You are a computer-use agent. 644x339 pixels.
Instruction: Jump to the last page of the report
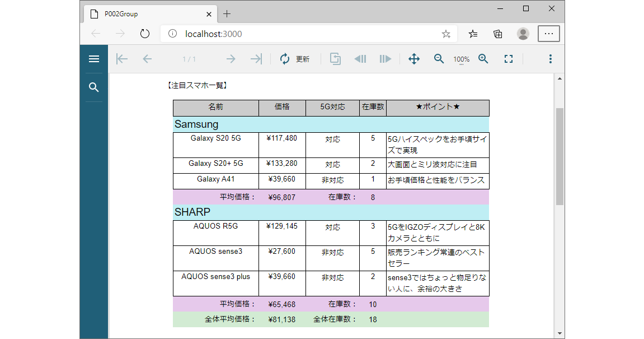coord(256,58)
